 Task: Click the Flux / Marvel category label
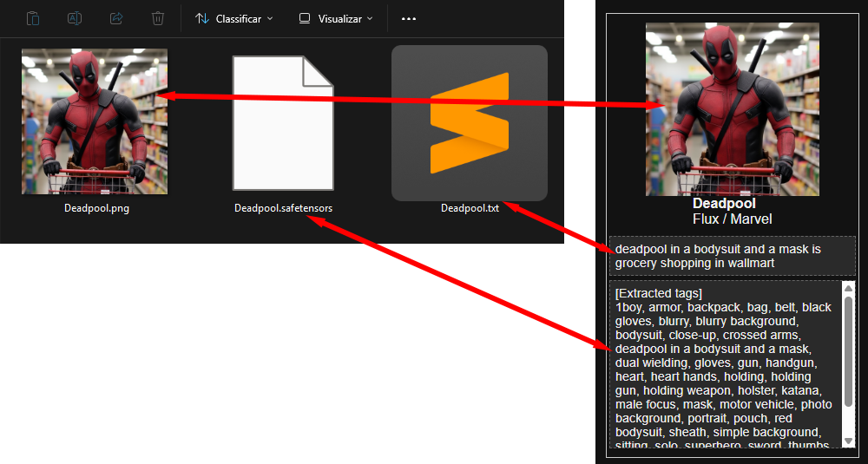point(732,219)
